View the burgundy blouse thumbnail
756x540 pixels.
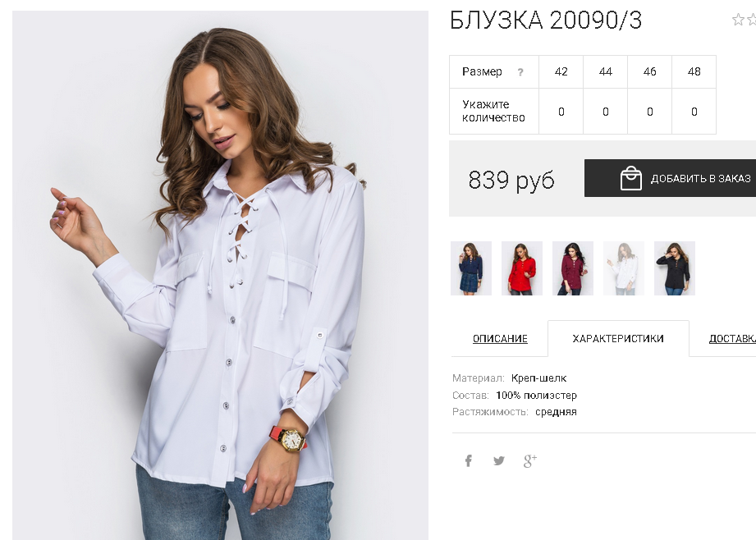click(573, 268)
